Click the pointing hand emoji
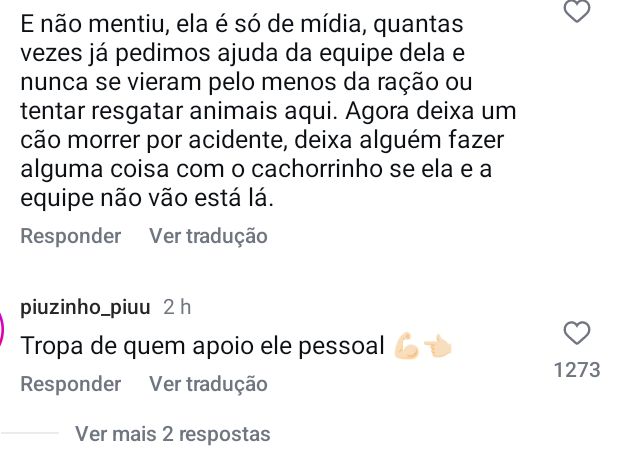 click(438, 346)
